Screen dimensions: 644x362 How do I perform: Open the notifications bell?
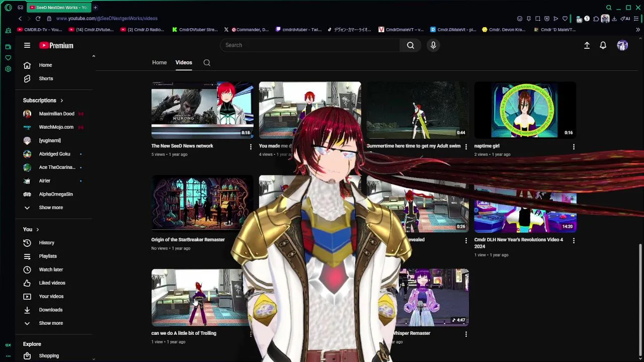tap(603, 45)
